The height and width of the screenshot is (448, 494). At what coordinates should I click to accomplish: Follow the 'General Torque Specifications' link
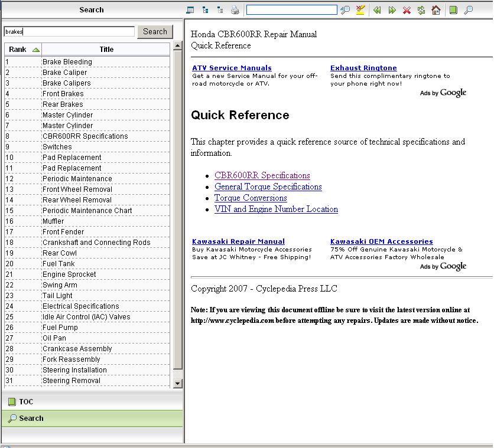tap(268, 187)
